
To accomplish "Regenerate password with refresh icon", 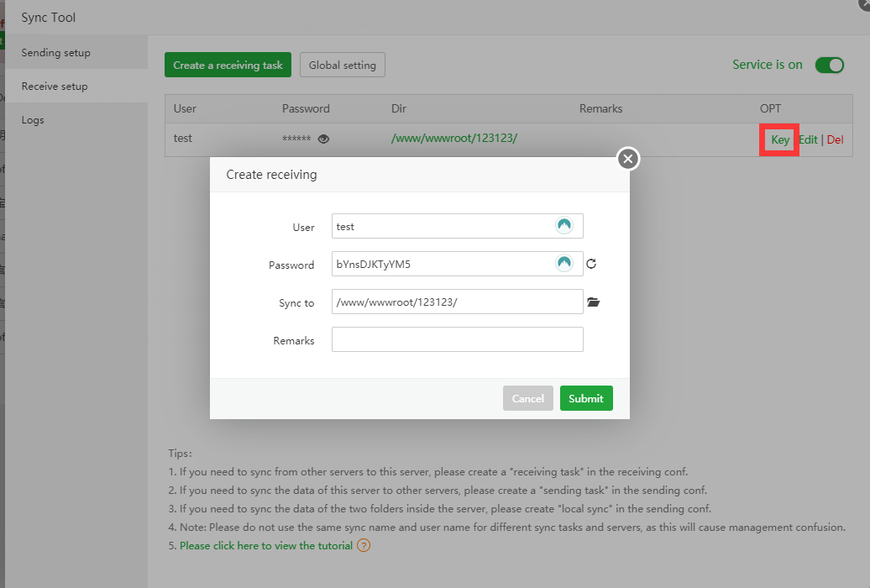I will [x=591, y=264].
